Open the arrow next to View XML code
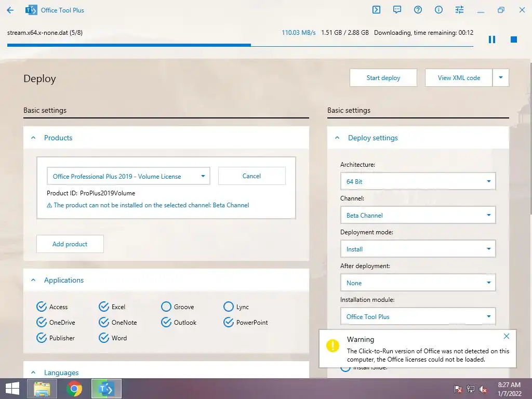 tap(501, 78)
